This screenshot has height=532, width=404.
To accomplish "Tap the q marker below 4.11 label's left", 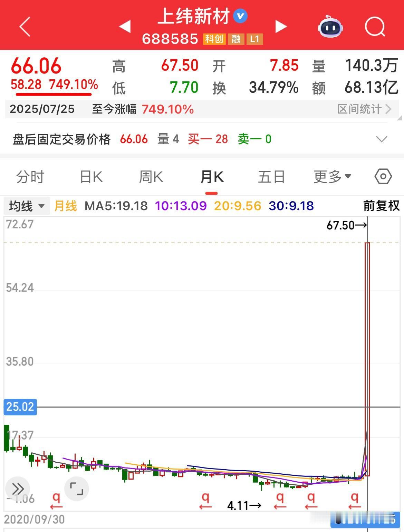I will 205,501.
